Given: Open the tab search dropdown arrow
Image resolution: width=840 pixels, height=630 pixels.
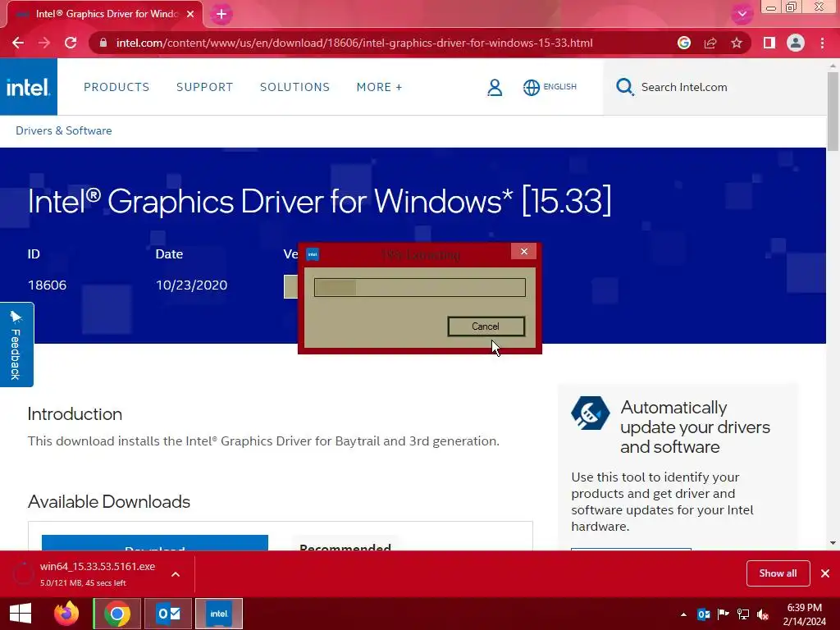Looking at the screenshot, I should 742,14.
